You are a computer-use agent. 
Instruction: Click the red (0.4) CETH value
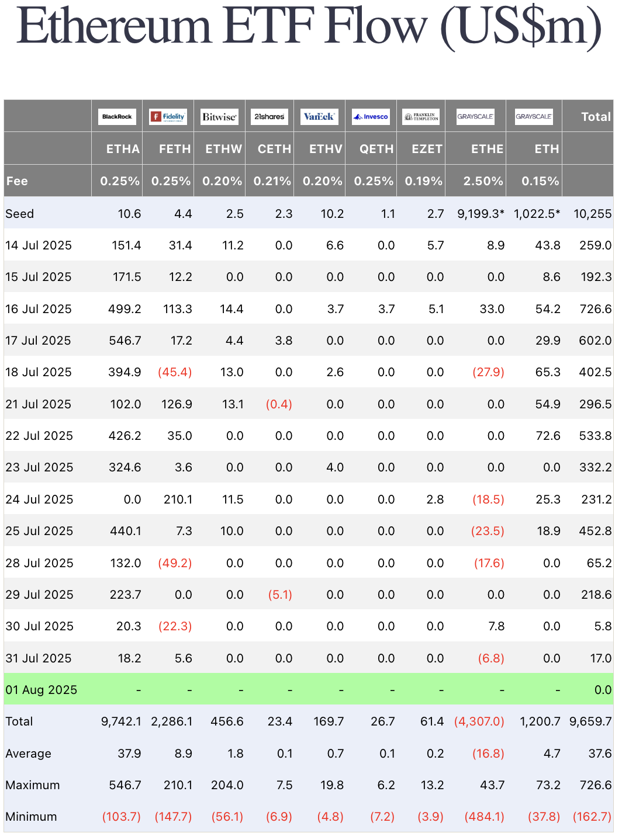(279, 404)
